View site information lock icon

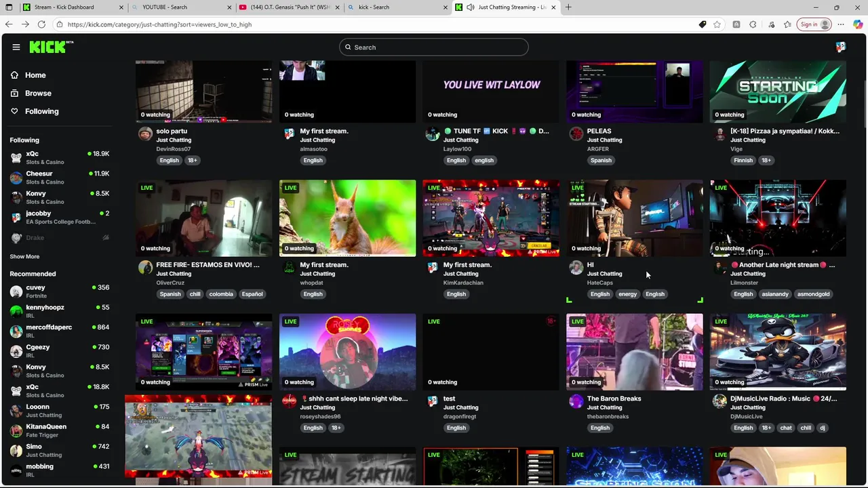point(60,24)
